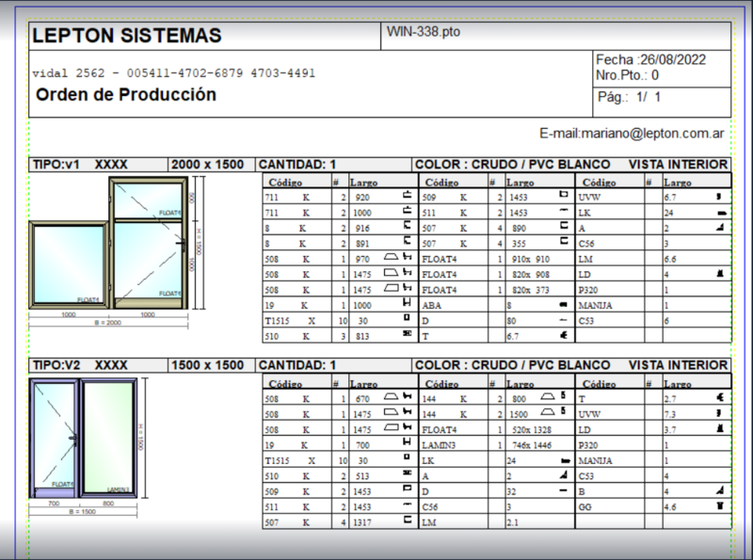Viewport: 753px width, 560px height.
Task: Click the '1317' length value
Action: [x=362, y=522]
